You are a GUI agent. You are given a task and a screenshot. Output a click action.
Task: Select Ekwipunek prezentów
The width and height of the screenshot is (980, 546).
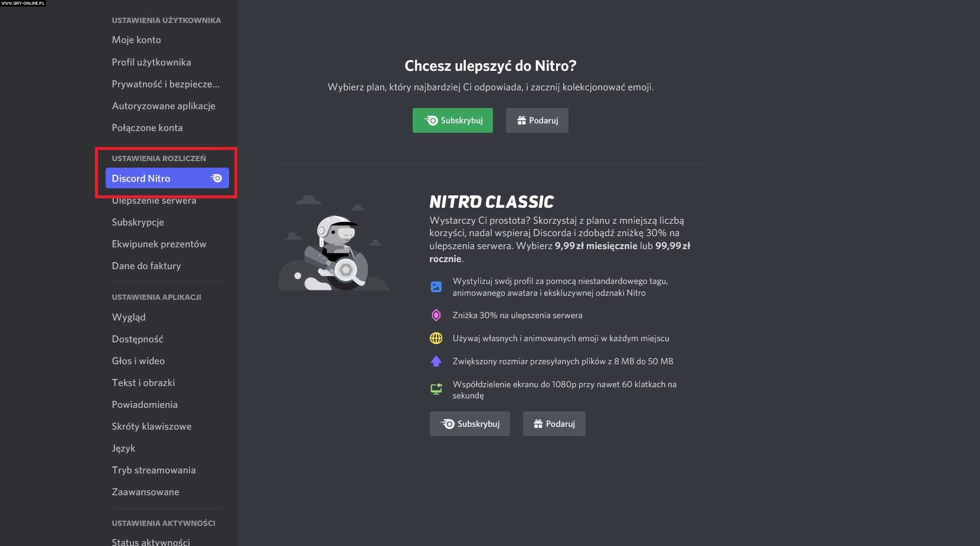point(159,244)
